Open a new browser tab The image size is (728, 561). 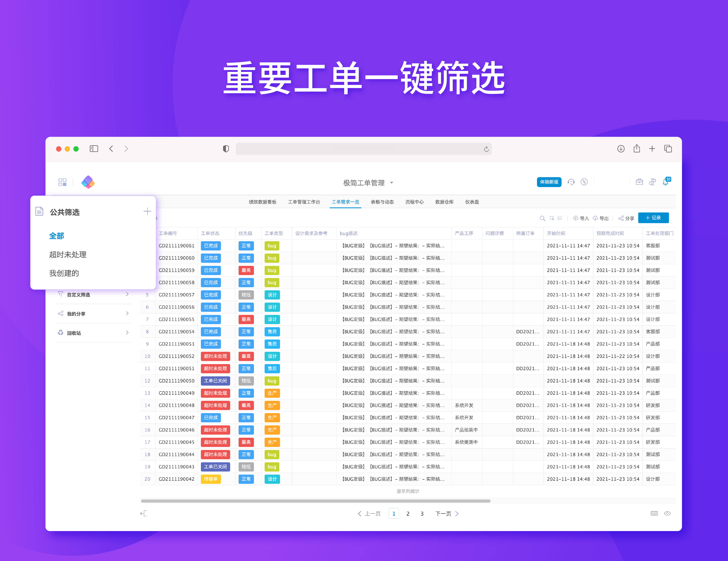652,149
